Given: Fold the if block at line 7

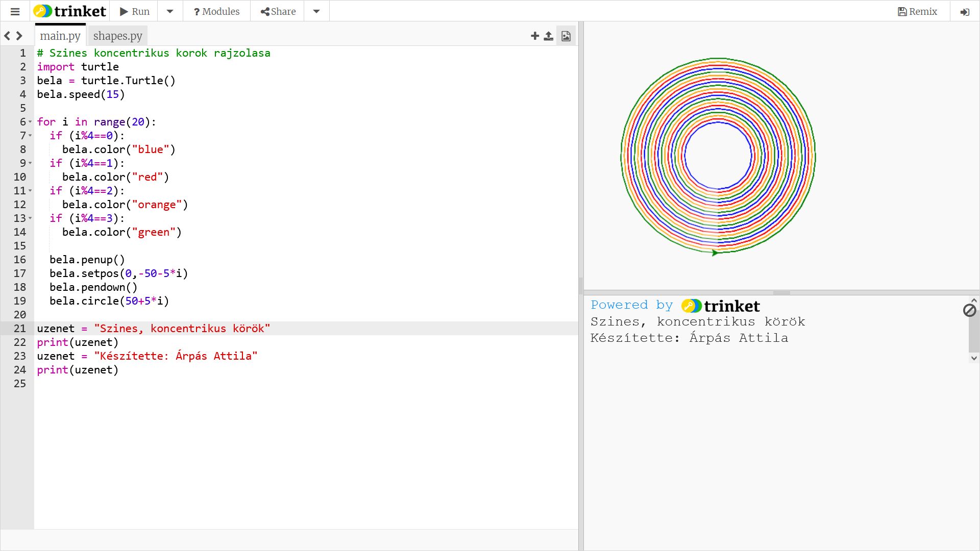Looking at the screenshot, I should pos(30,136).
